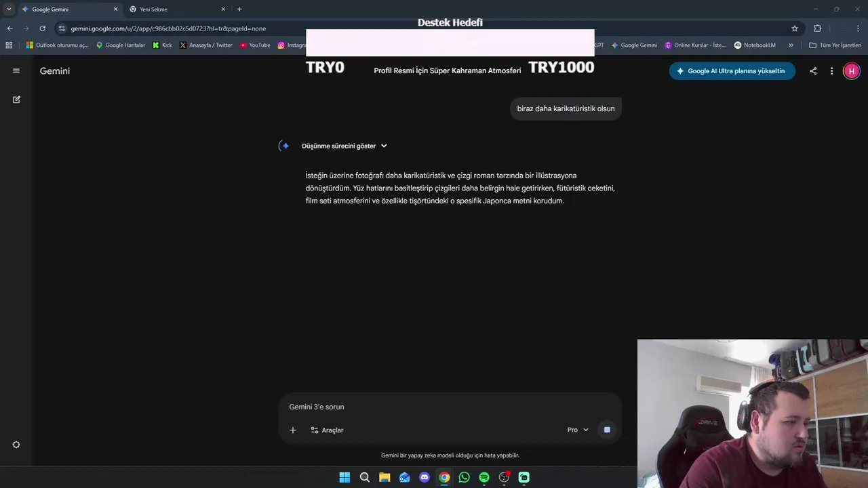The width and height of the screenshot is (868, 488).
Task: Close the Google Gemini tab
Action: point(115,9)
